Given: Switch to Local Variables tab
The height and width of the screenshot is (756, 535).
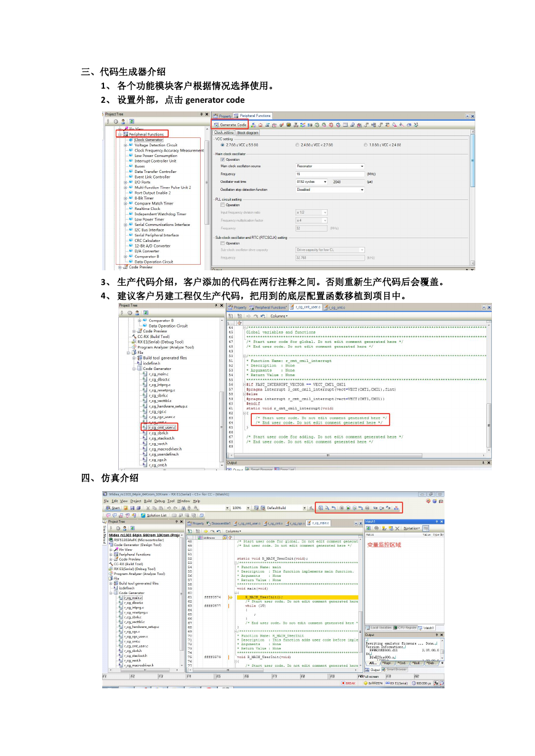Looking at the screenshot, I should point(379,627).
